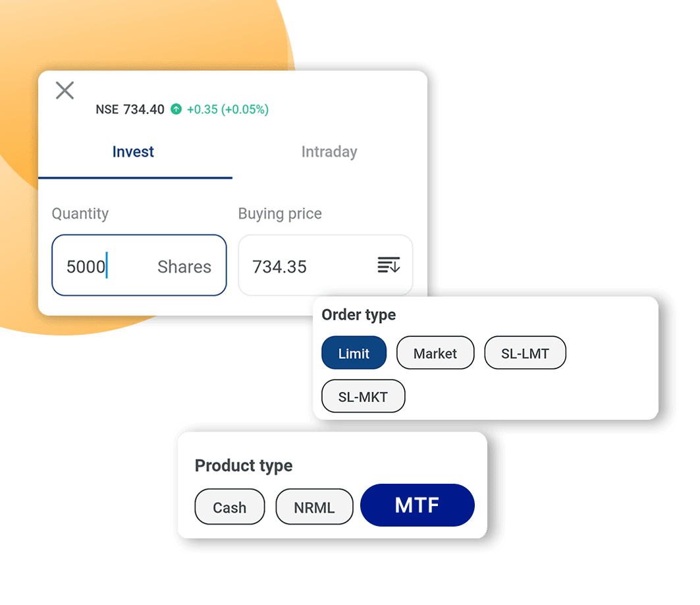Click the Shares label in quantity box
The width and height of the screenshot is (700, 605).
pos(185,266)
